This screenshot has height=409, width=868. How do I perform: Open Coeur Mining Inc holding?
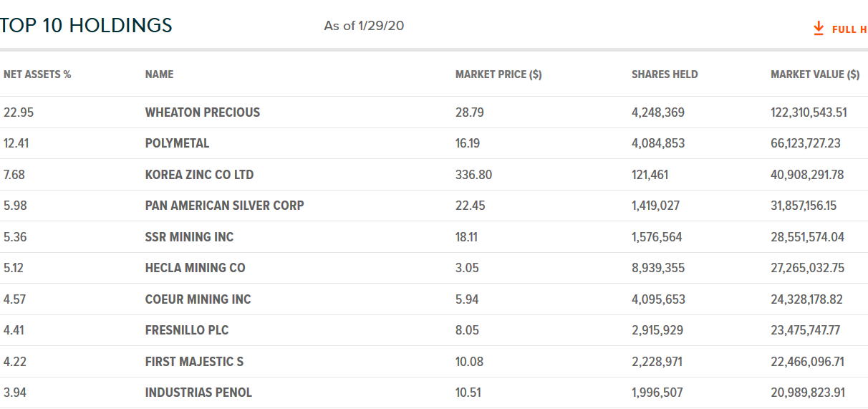[198, 299]
